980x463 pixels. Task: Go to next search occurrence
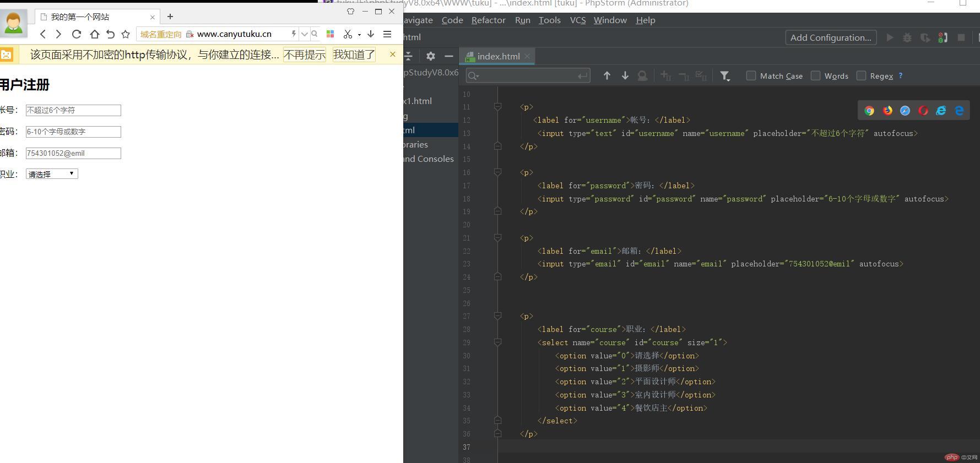[x=625, y=76]
